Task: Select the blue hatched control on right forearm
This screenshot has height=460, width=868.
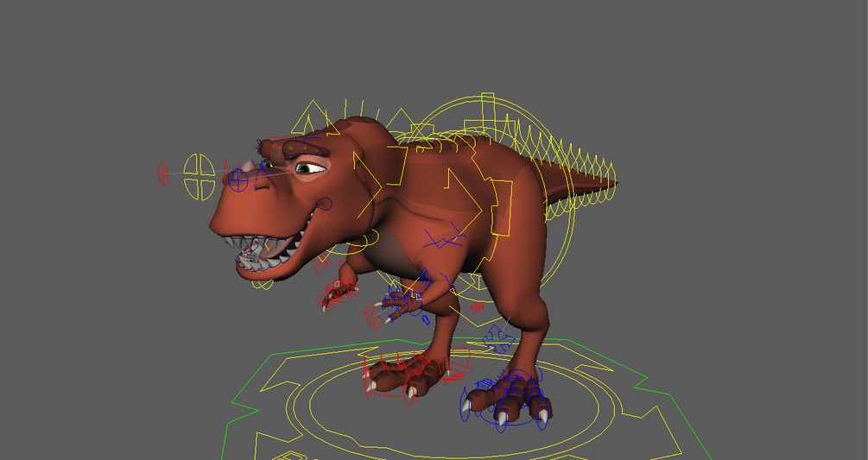Action: [424, 279]
